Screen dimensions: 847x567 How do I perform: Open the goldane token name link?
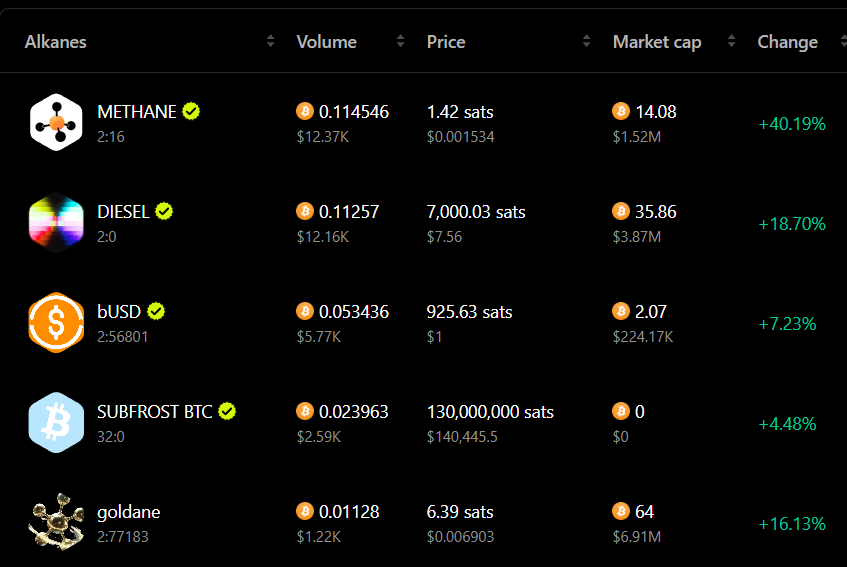coord(129,512)
